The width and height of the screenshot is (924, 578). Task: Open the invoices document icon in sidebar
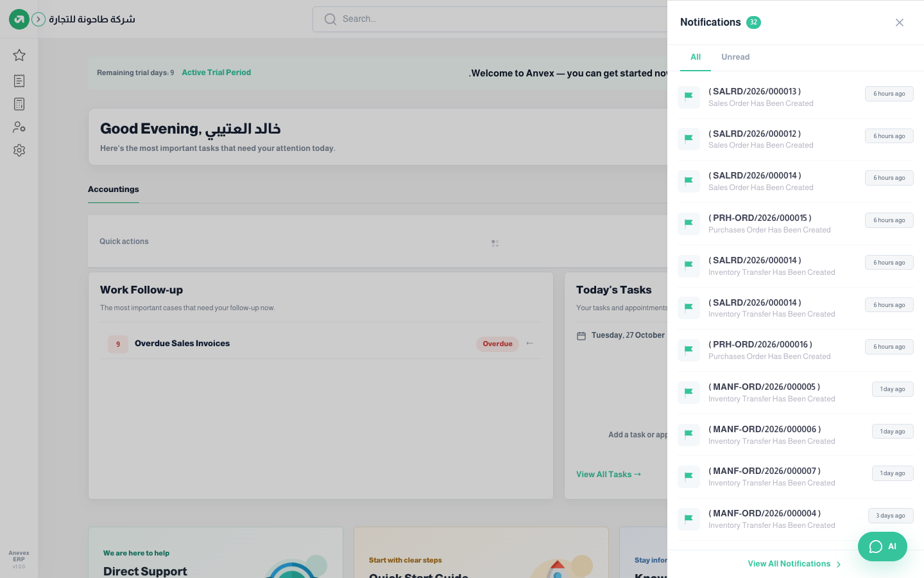point(19,81)
